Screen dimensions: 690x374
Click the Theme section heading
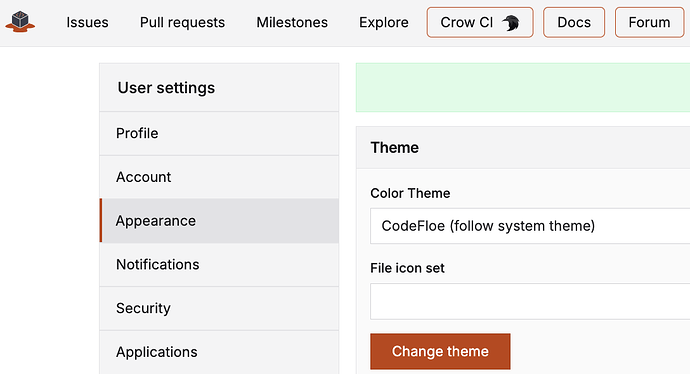pyautogui.click(x=394, y=147)
